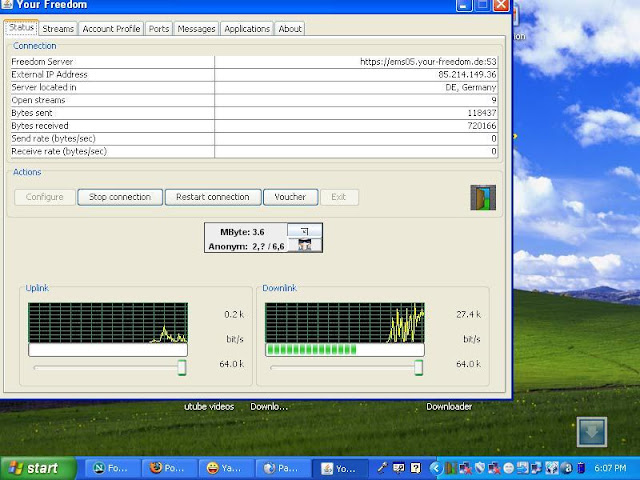Click the 'MByte: 3.6' text

click(x=242, y=232)
